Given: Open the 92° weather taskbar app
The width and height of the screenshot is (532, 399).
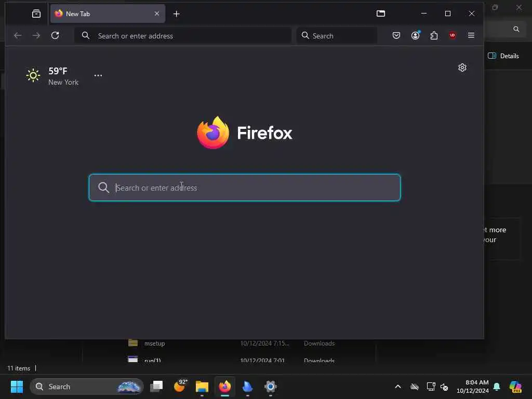Looking at the screenshot, I should (180, 386).
